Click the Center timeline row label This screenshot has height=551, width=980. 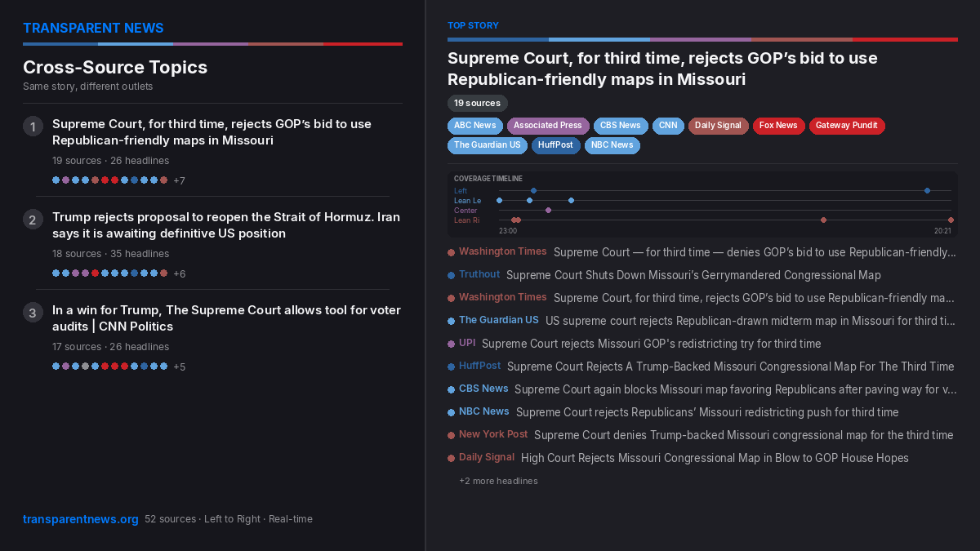(465, 211)
